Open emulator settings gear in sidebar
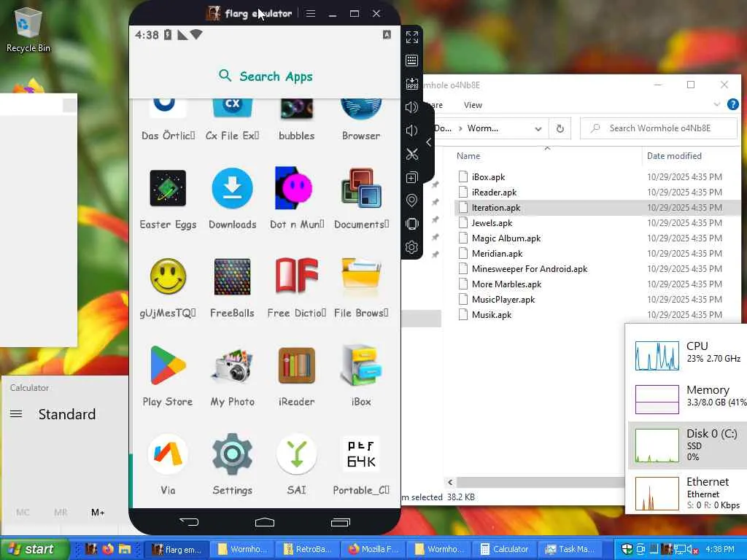The width and height of the screenshot is (747, 560). pyautogui.click(x=412, y=247)
